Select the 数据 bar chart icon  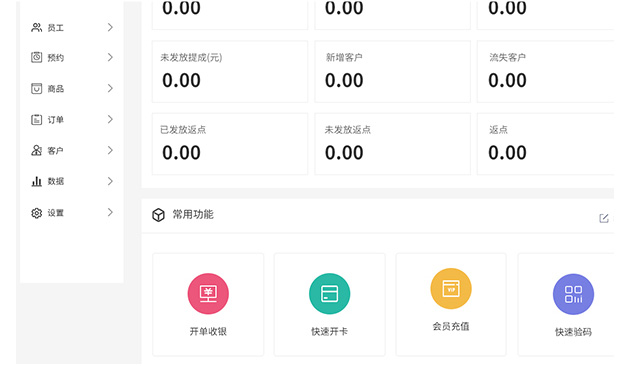[37, 181]
